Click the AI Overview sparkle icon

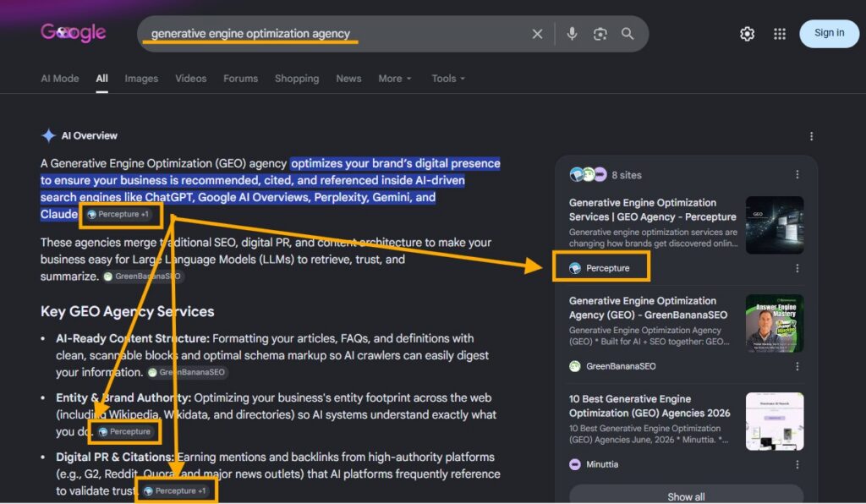tap(48, 135)
